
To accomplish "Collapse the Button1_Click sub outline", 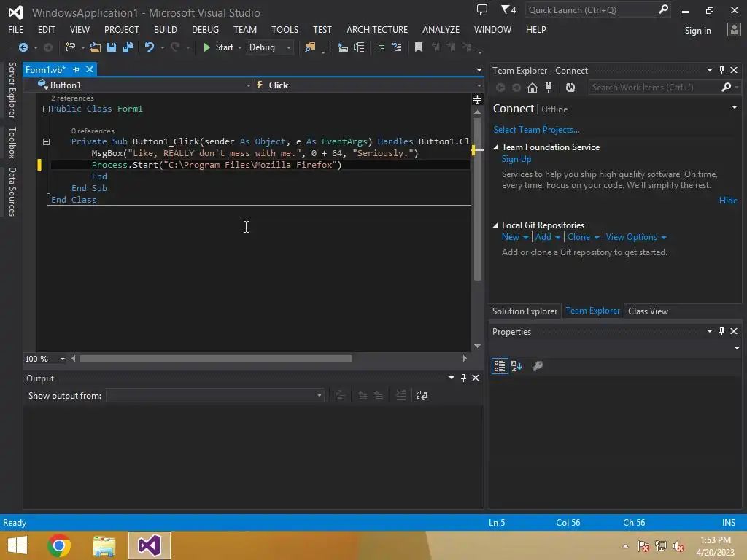I will point(46,141).
